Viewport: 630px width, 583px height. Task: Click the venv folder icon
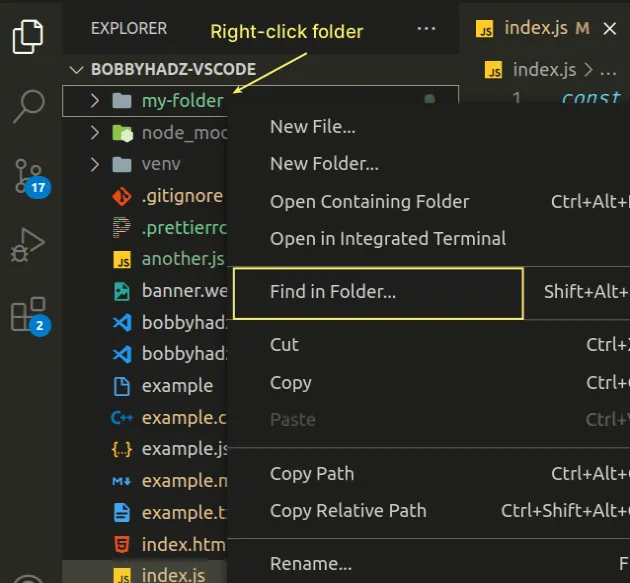(122, 164)
